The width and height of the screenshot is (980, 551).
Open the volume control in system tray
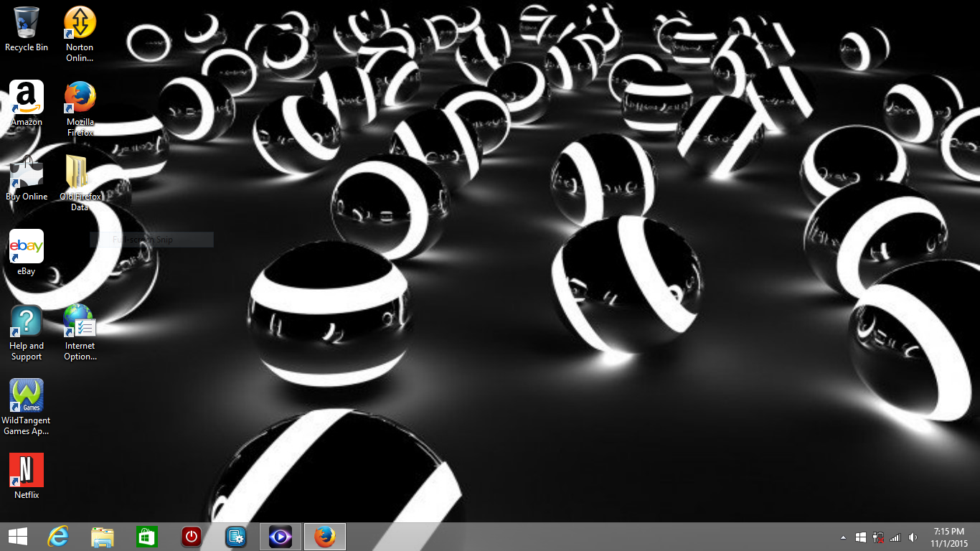click(913, 537)
